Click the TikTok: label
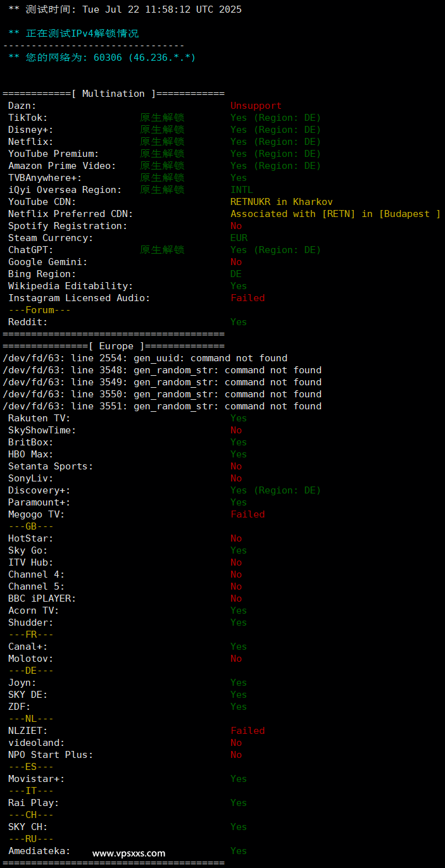Screen dimensions: 445x868 [28, 118]
